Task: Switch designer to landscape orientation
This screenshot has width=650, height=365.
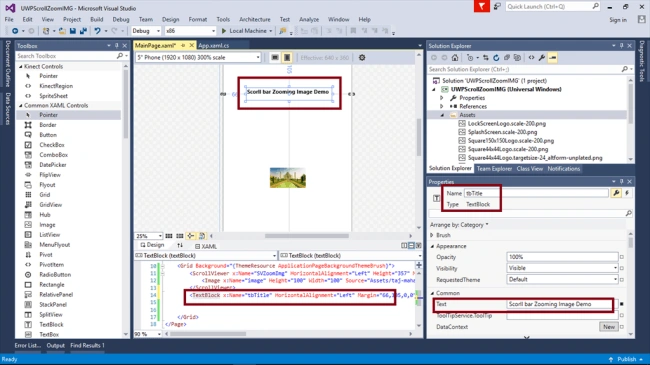Action: click(x=275, y=58)
